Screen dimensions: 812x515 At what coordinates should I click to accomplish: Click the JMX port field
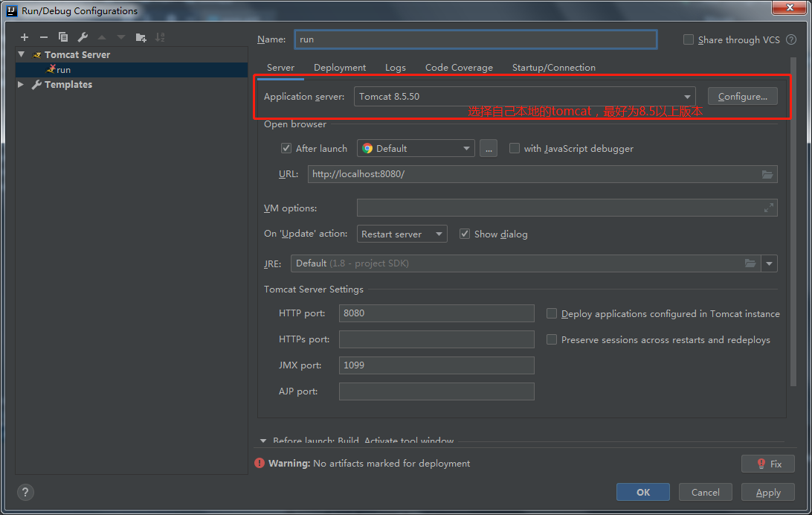tap(436, 365)
